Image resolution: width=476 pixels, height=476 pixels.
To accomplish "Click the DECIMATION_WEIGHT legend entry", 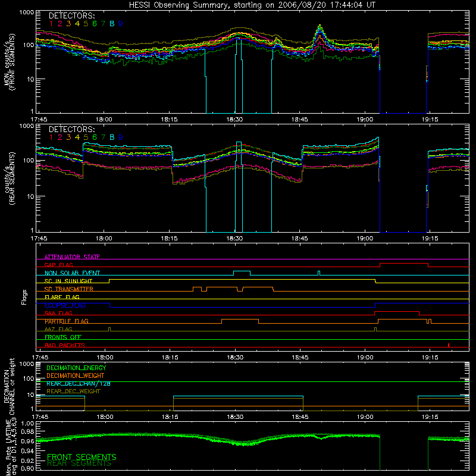I will point(76,376).
